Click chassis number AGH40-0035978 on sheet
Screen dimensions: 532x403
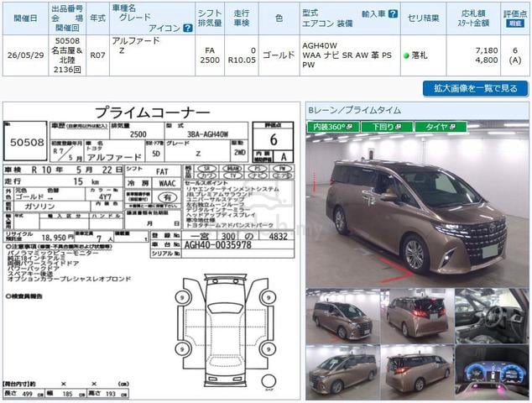[217, 245]
